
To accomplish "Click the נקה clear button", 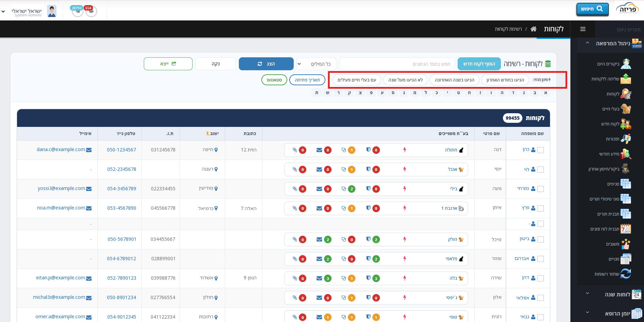I will pyautogui.click(x=216, y=64).
